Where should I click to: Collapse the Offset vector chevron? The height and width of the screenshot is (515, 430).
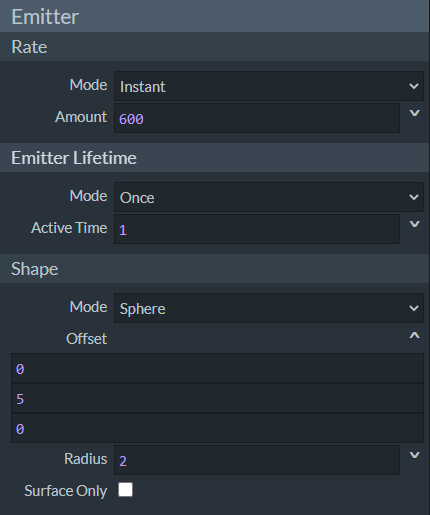pyautogui.click(x=414, y=335)
